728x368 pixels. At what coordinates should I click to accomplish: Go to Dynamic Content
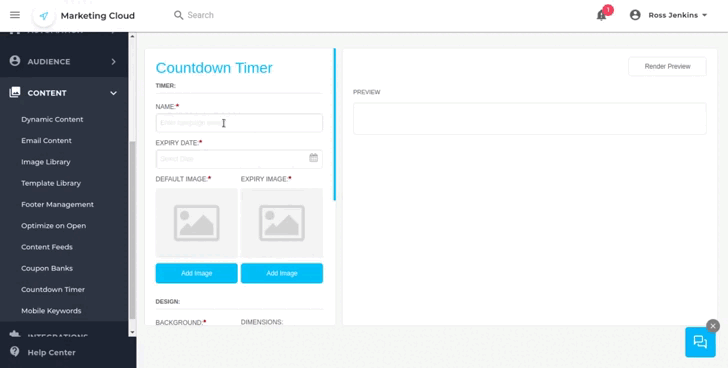(x=52, y=119)
